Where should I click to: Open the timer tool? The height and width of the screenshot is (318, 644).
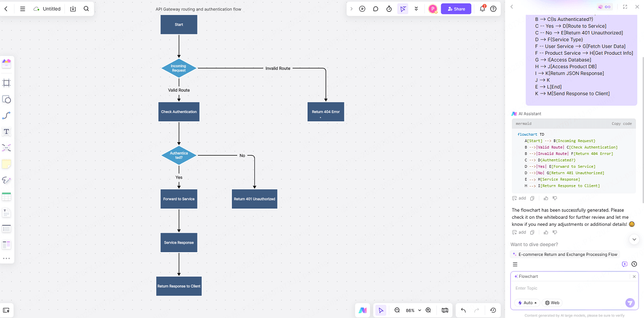[389, 9]
